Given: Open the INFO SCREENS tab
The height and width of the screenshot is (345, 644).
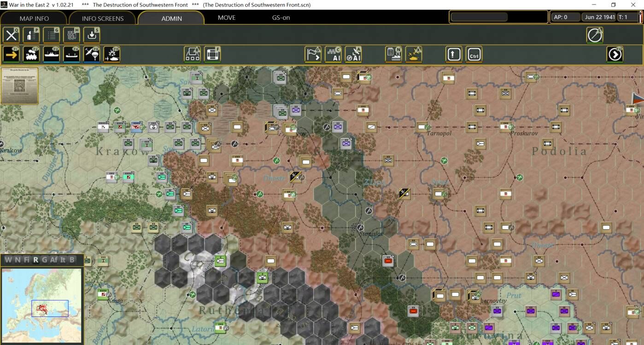Looking at the screenshot, I should 103,18.
